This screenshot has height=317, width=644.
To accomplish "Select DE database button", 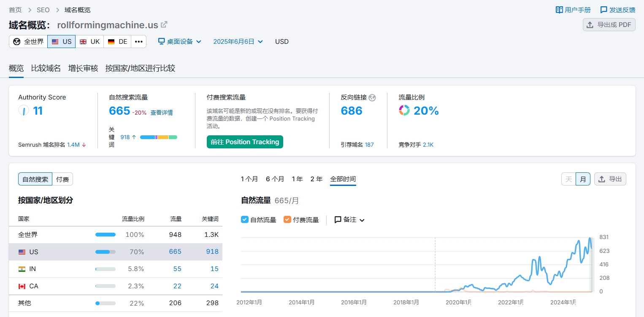I will tap(117, 42).
